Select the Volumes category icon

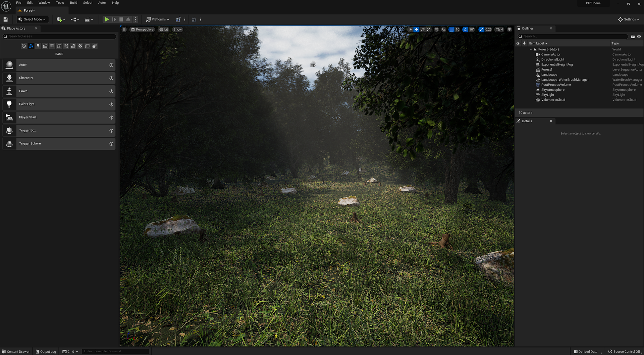[x=87, y=46]
